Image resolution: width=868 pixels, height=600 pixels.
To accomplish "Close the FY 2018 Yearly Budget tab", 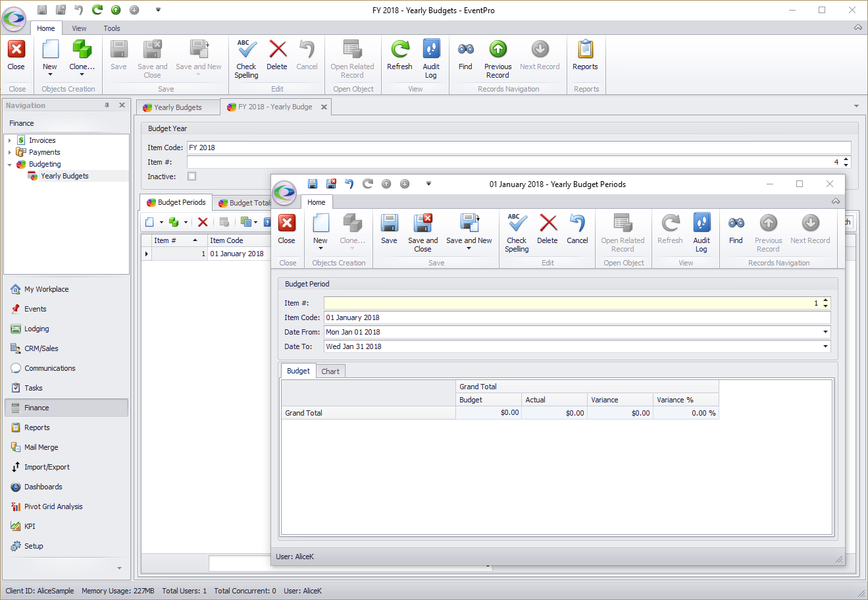I will click(324, 107).
